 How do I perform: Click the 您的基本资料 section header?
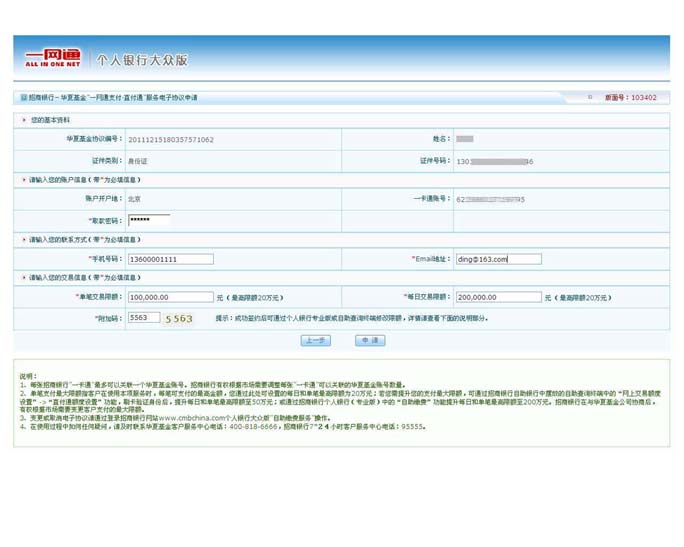tap(50, 120)
